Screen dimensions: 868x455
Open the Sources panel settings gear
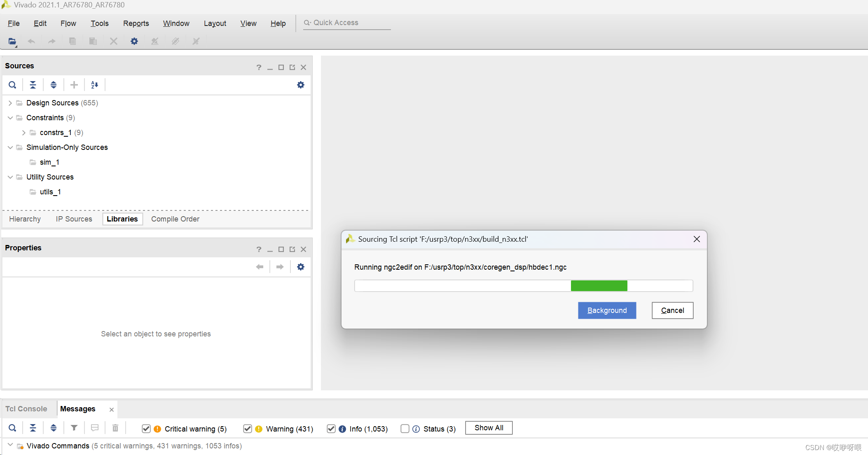coord(300,85)
